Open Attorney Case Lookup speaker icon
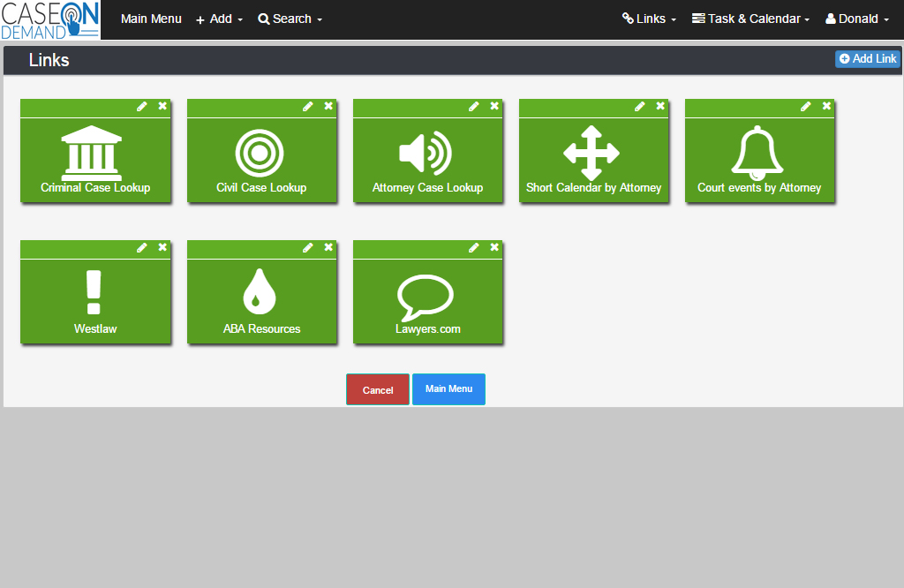 pos(426,153)
